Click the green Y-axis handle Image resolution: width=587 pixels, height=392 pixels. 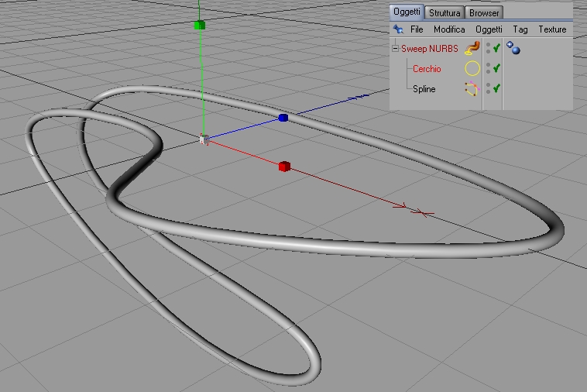(x=200, y=25)
